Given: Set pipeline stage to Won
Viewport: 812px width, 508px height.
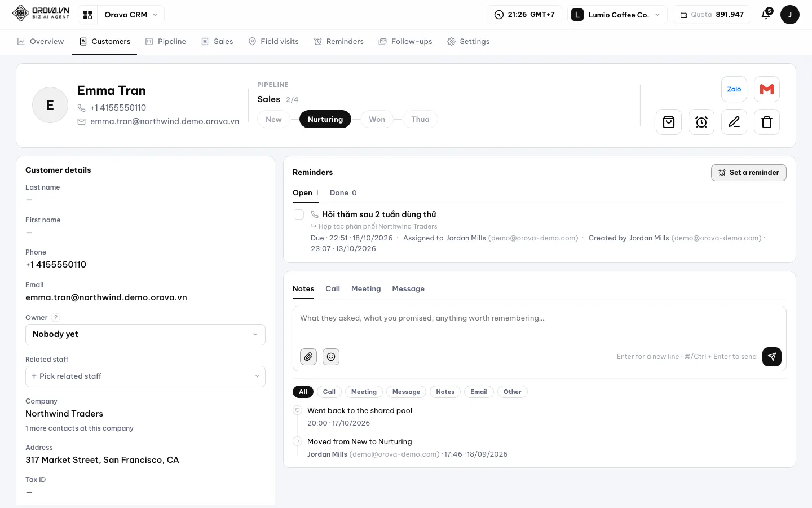Looking at the screenshot, I should point(377,120).
